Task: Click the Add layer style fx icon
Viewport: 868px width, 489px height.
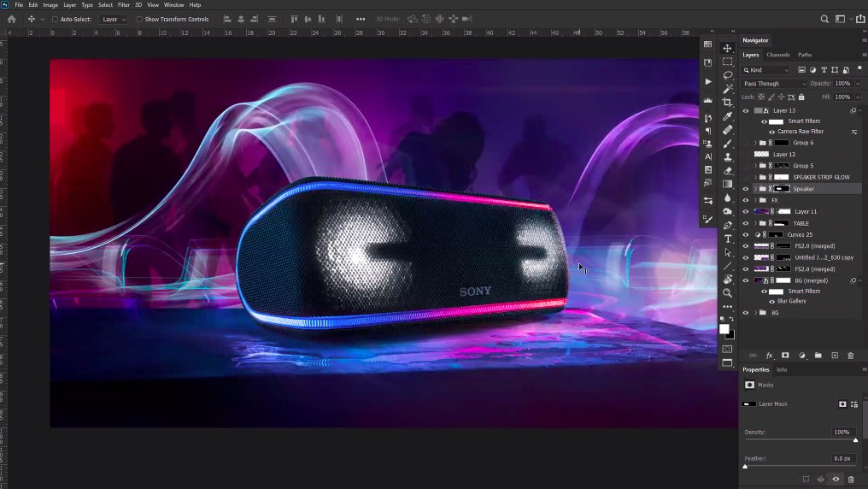Action: point(769,356)
